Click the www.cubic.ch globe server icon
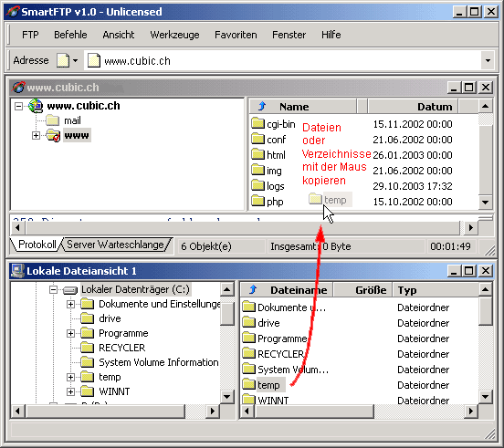 click(36, 106)
